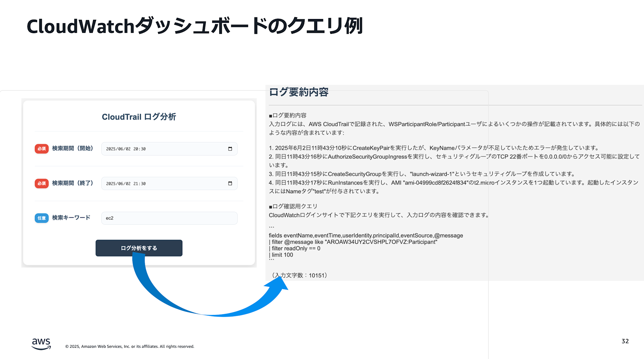Click the ■ログ確認用クエリ subheading
The image size is (644, 359).
(x=293, y=206)
